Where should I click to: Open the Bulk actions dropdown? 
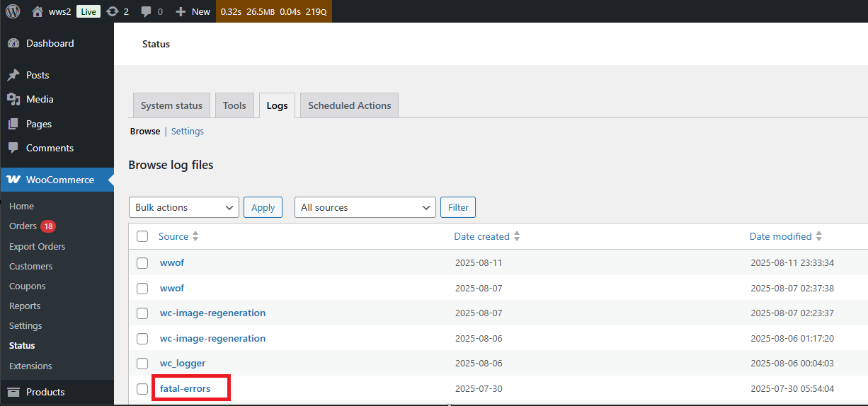(x=184, y=207)
